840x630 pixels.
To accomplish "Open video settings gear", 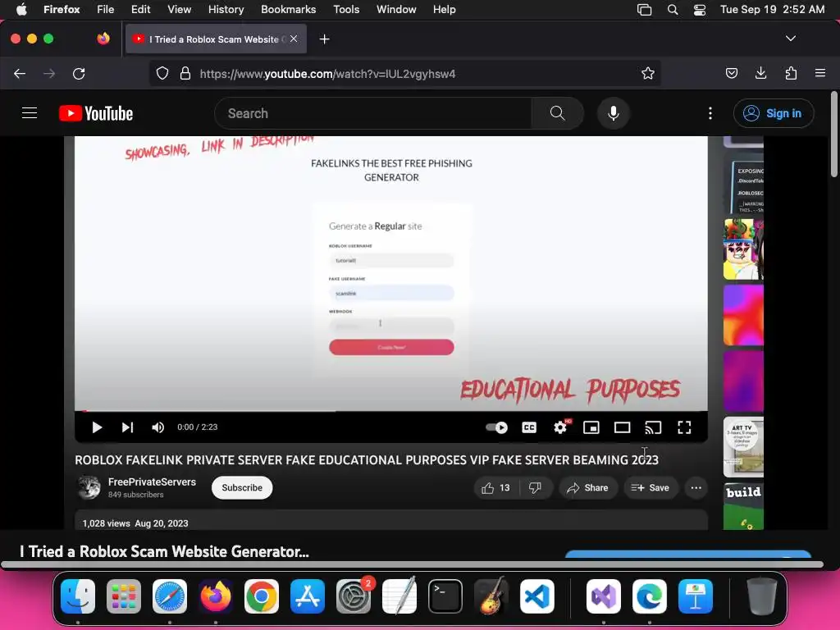I will click(560, 427).
